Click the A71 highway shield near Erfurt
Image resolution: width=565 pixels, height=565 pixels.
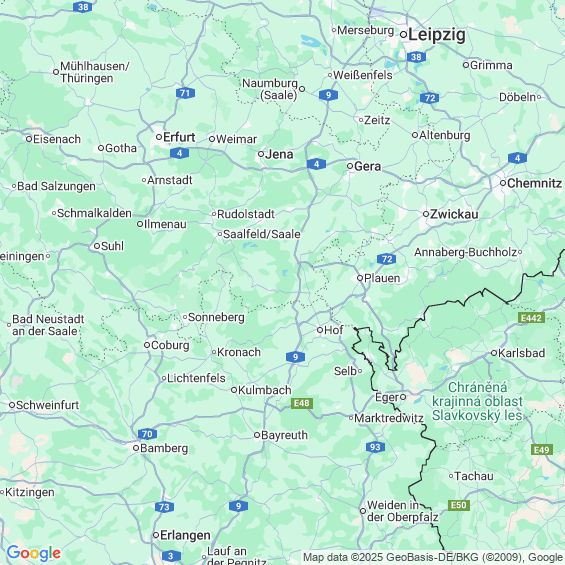coord(186,93)
